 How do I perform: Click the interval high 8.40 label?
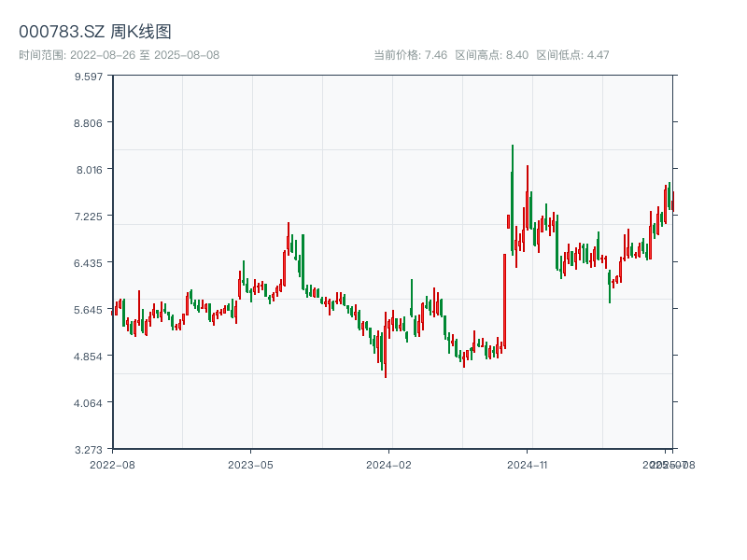491,55
